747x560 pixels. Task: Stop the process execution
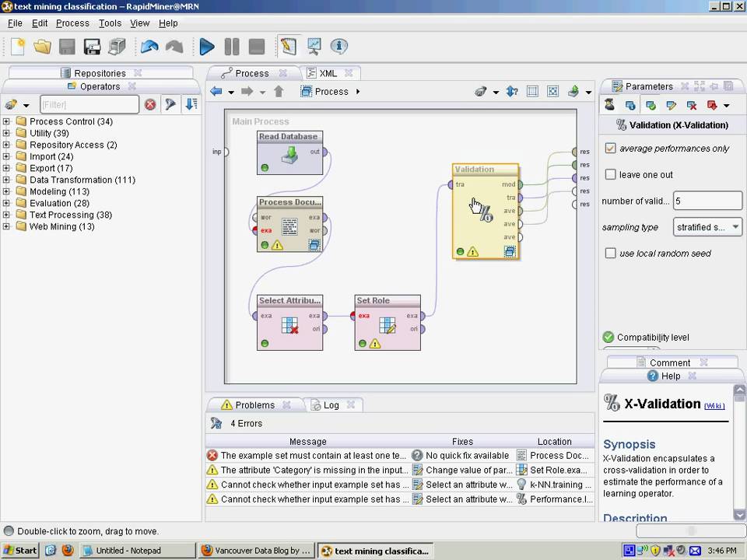(257, 47)
